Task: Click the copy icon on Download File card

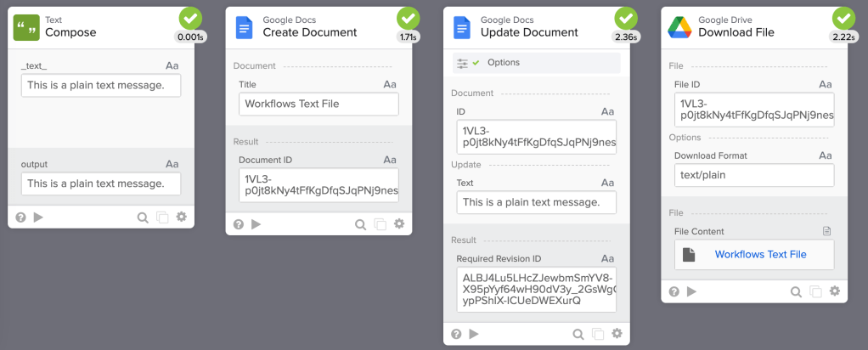Action: tap(815, 291)
